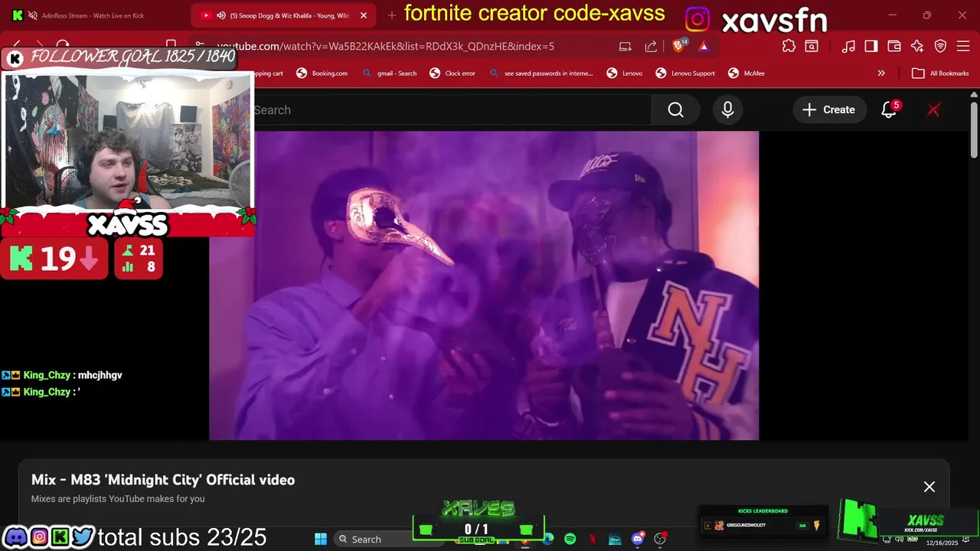Open the music playlist icon
This screenshot has width=980, height=551.
(x=848, y=46)
